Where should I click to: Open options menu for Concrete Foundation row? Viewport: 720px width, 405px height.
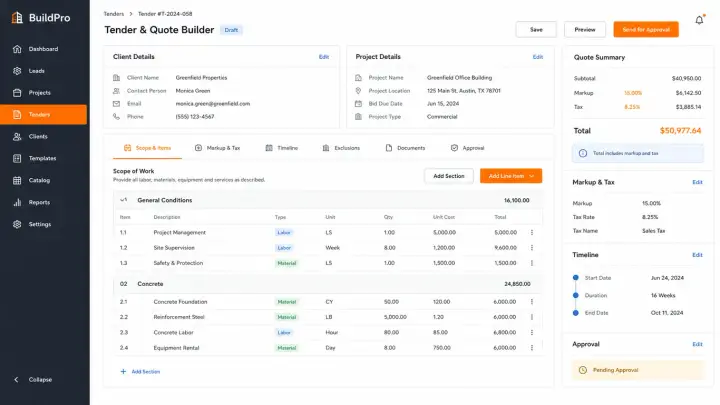click(x=532, y=302)
